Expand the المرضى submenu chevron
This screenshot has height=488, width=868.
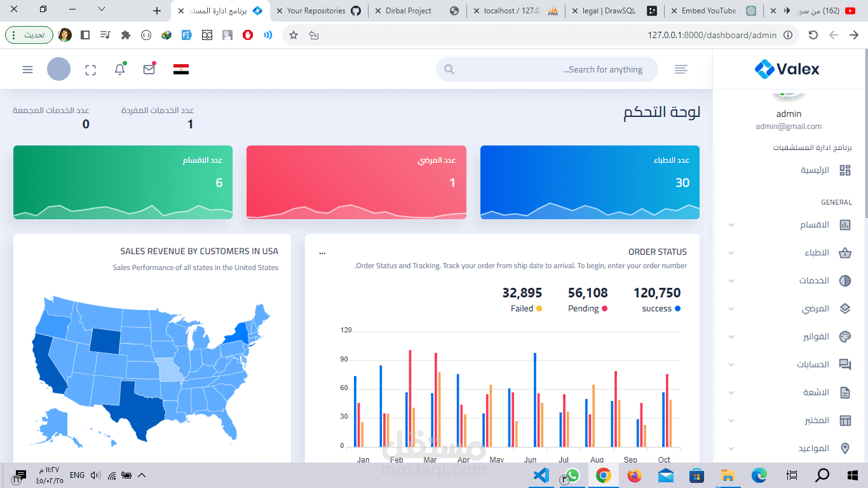731,309
